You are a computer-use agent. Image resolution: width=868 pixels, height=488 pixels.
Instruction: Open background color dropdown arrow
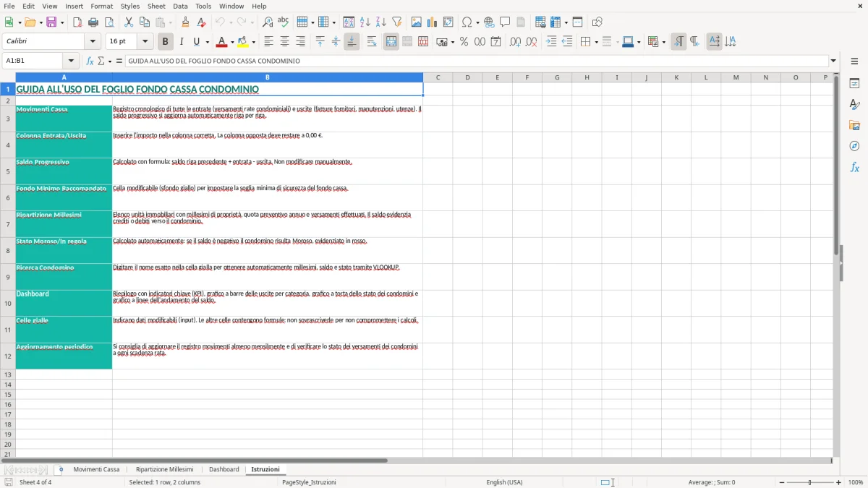pyautogui.click(x=253, y=42)
